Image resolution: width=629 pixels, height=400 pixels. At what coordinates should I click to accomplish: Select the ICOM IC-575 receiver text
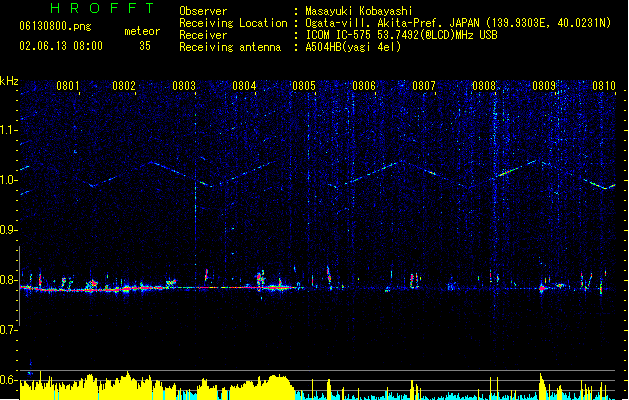pos(401,35)
